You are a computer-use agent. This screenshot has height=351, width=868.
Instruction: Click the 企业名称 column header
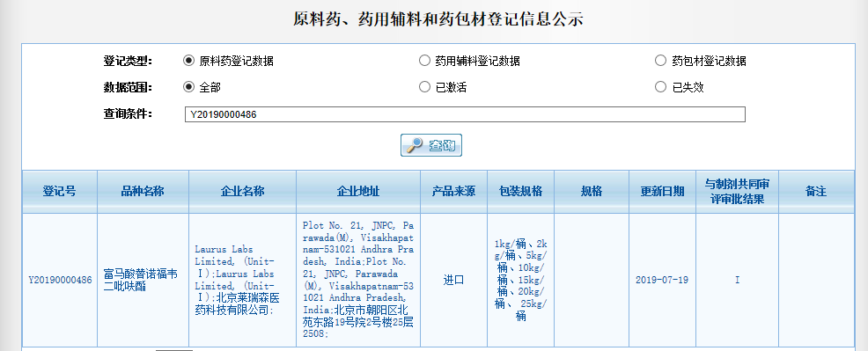[x=242, y=192]
